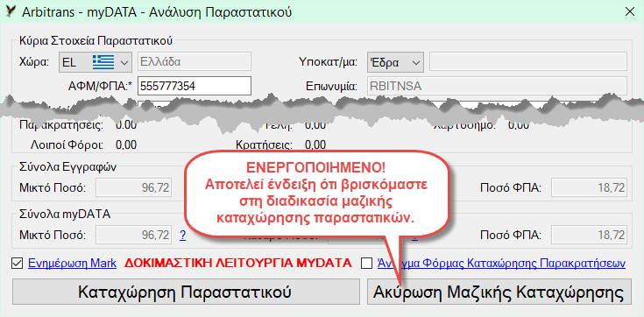Open the Ενημέρωση Mark link
644x317 pixels.
72,264
